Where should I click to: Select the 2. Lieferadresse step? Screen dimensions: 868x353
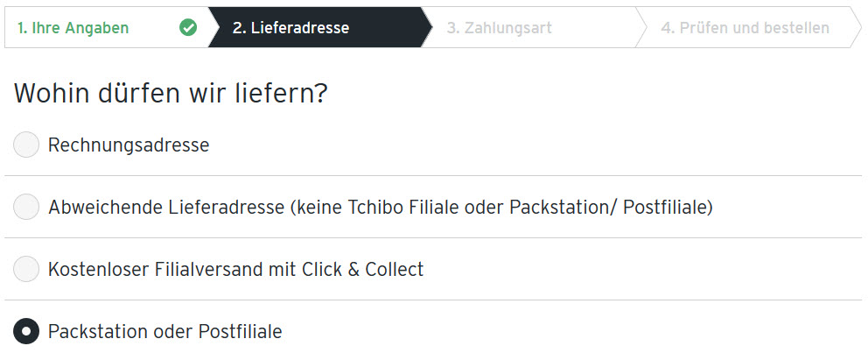[x=290, y=28]
